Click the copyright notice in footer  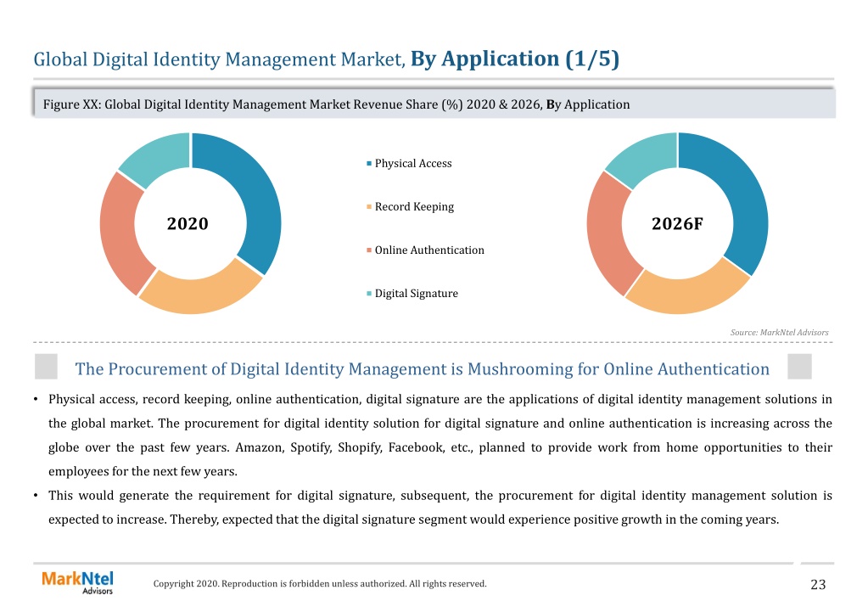pos(320,583)
